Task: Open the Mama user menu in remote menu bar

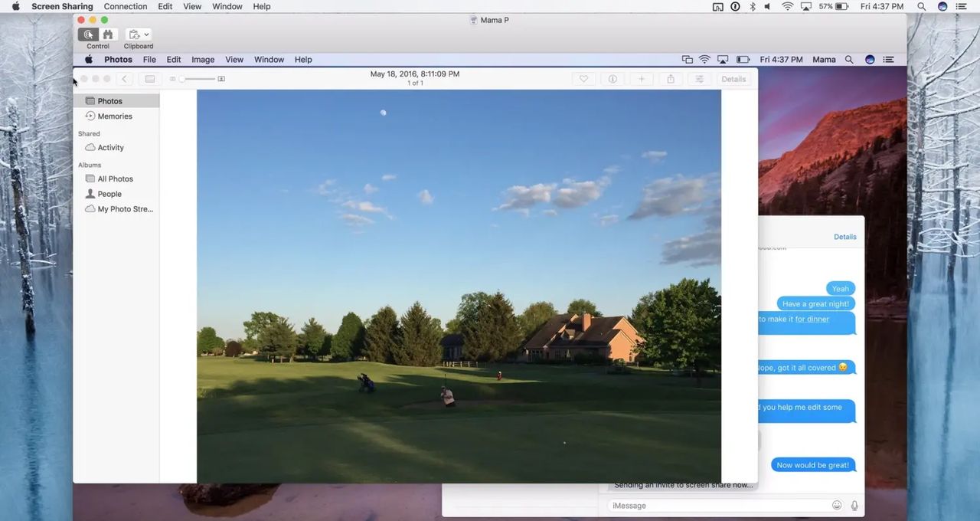Action: click(x=824, y=60)
